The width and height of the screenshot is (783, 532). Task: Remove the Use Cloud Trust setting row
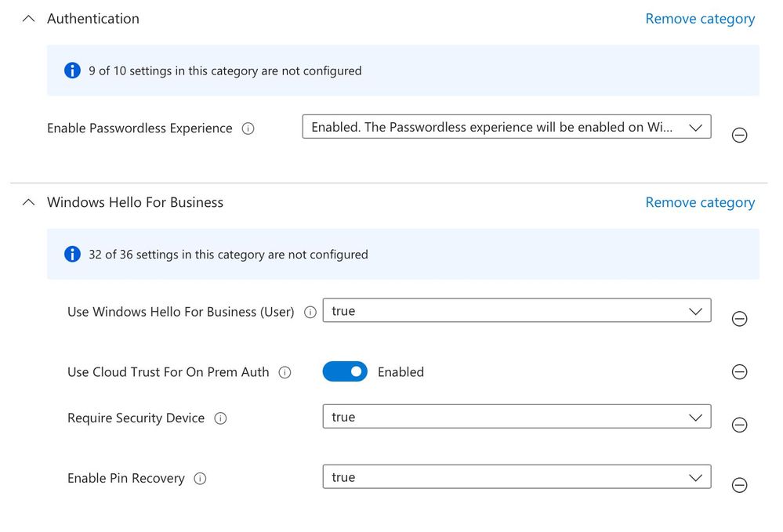[739, 372]
